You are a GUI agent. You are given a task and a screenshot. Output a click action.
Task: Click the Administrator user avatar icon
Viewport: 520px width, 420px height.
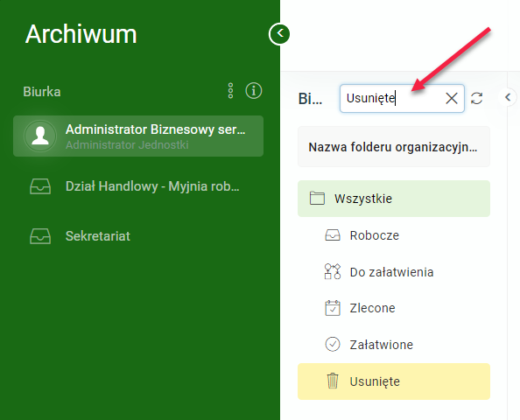pos(40,136)
